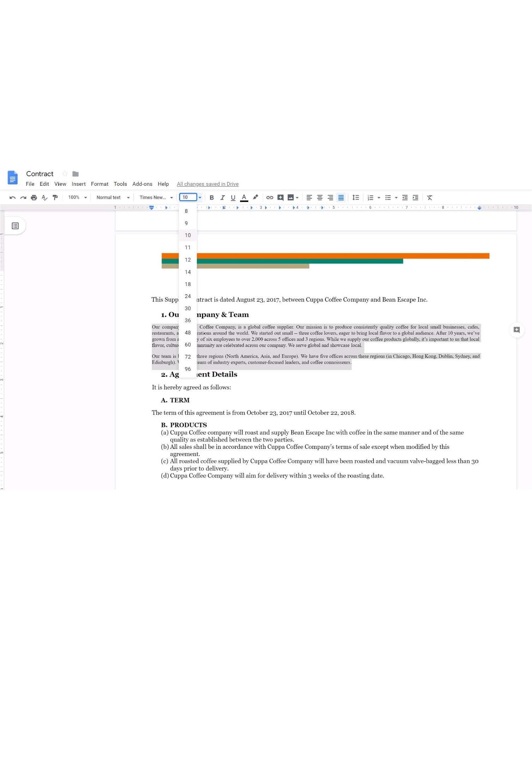Click the move-to-folder icon beside the title
The image size is (532, 781).
[75, 173]
